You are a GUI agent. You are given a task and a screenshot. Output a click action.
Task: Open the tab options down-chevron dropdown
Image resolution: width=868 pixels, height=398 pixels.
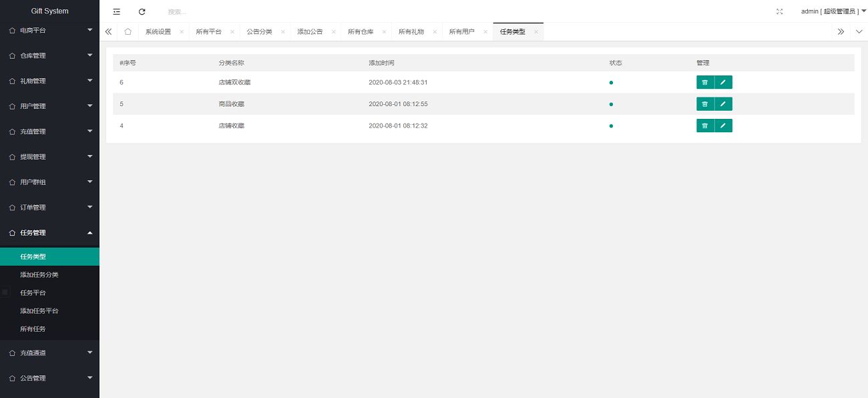859,31
